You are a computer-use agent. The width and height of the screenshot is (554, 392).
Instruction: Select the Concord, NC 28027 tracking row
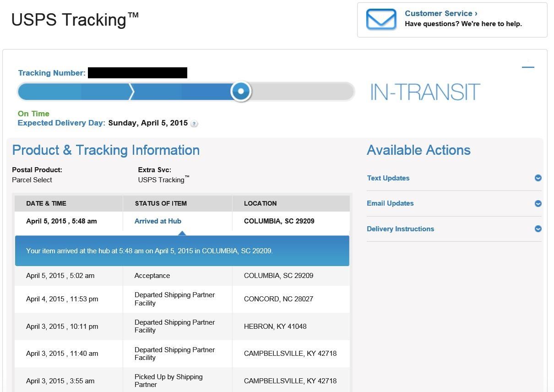[x=182, y=299]
